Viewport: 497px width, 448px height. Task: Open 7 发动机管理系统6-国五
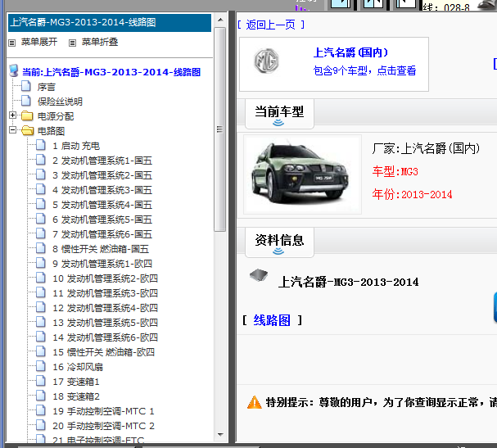click(x=102, y=234)
